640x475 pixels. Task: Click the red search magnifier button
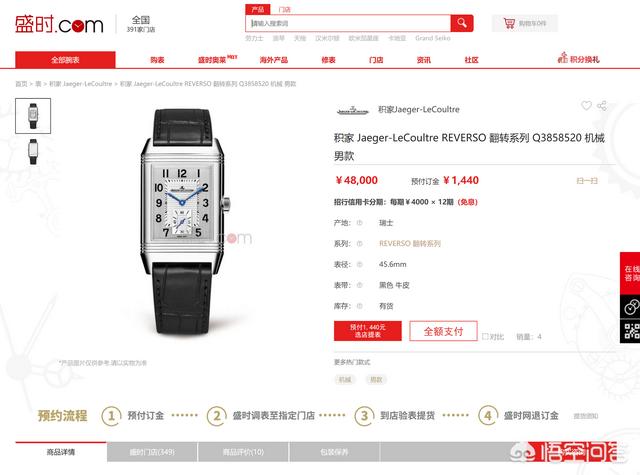(462, 23)
